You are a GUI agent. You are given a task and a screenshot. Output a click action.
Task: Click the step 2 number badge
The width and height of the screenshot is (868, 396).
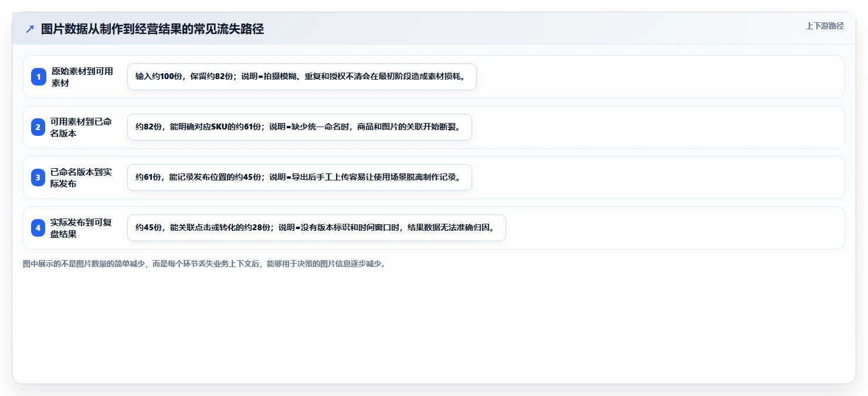coord(39,127)
